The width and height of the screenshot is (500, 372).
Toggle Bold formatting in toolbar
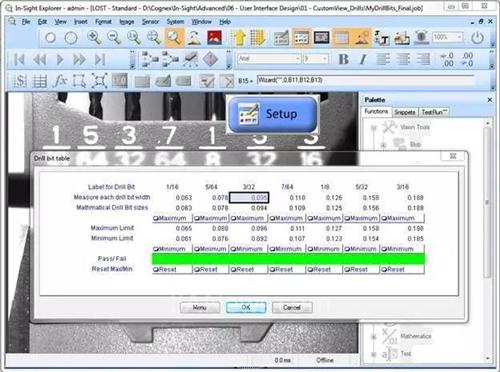pyautogui.click(x=343, y=59)
